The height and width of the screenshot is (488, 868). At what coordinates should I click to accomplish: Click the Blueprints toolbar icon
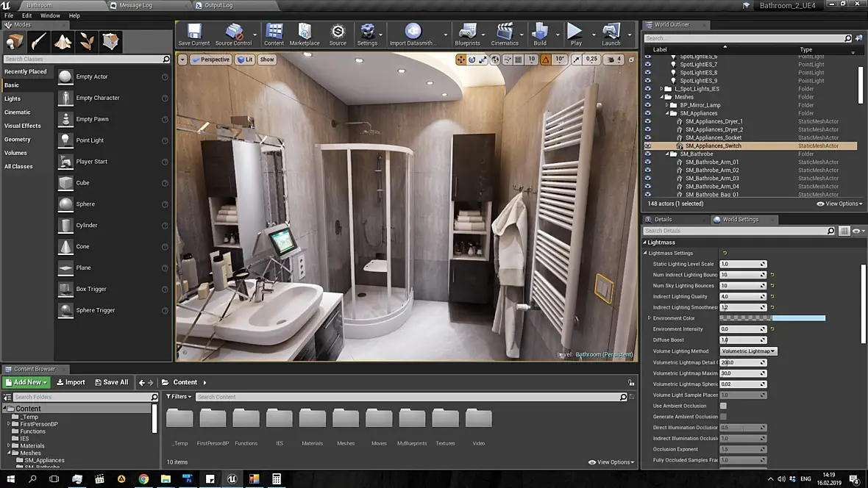(467, 33)
